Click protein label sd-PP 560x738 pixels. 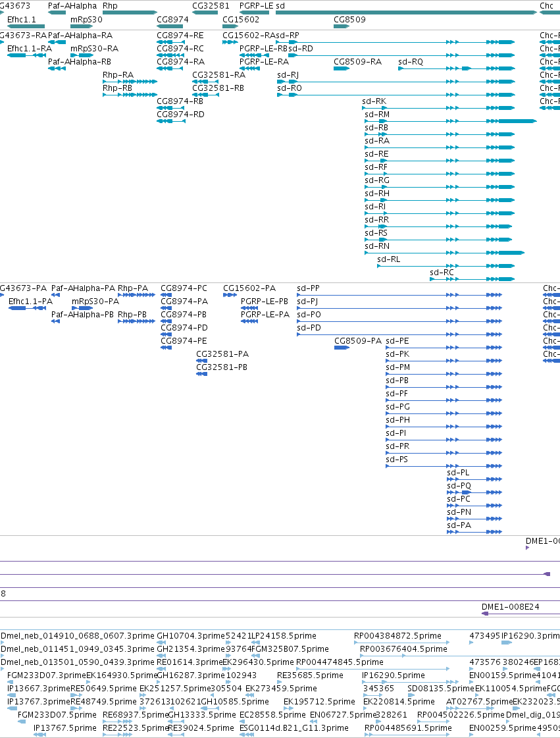[308, 288]
